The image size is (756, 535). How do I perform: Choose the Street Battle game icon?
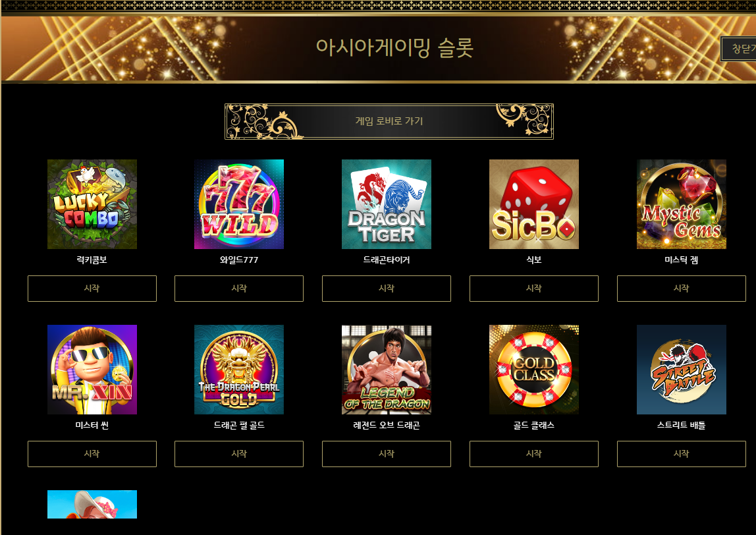coord(682,370)
